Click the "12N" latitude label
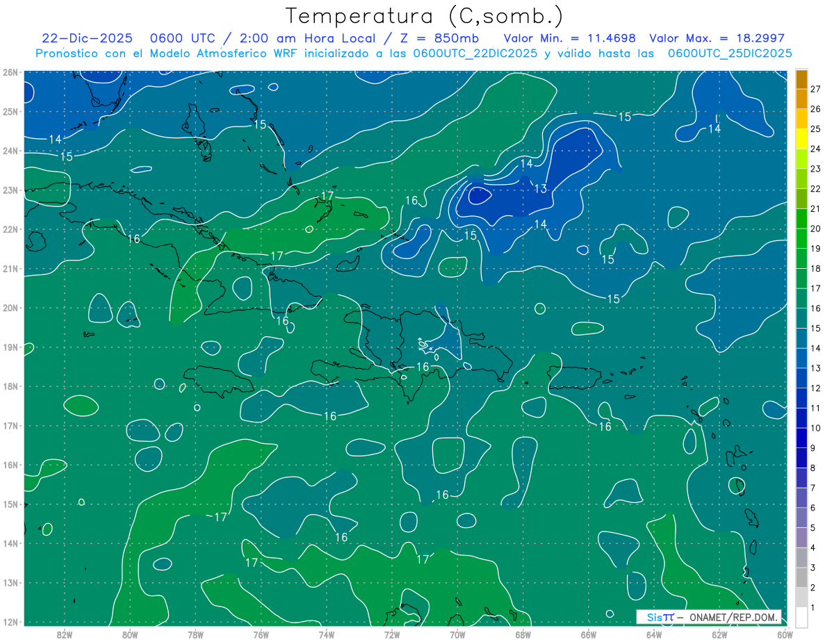 tap(10, 622)
